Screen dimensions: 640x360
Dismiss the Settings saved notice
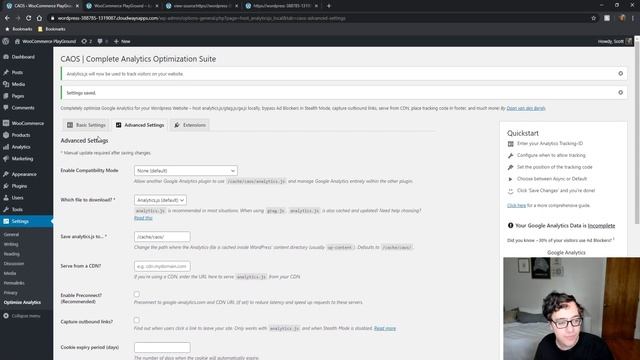[x=620, y=93]
